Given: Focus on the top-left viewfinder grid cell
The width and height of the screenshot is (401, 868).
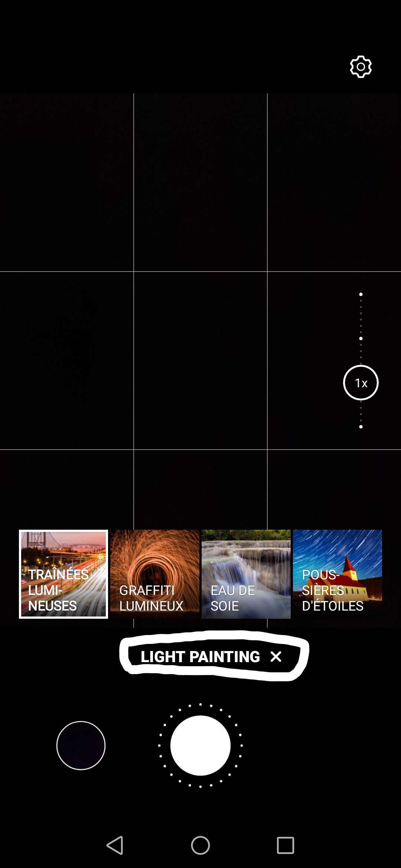Looking at the screenshot, I should [67, 182].
